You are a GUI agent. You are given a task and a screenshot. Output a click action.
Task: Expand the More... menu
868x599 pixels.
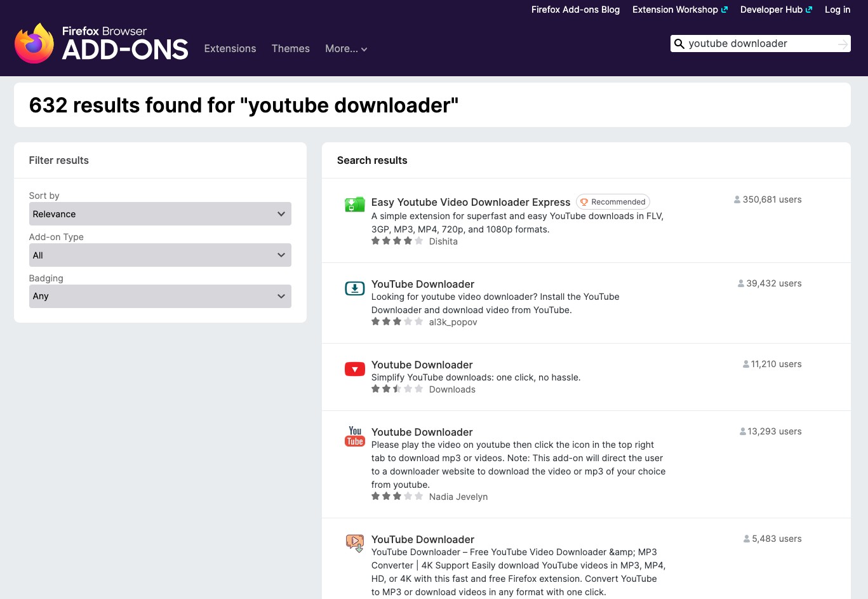346,49
